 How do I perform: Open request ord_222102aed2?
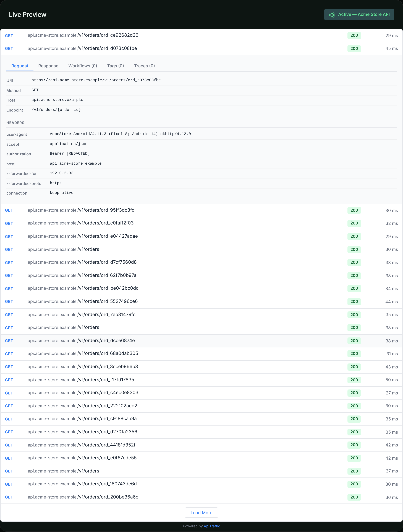(201, 406)
